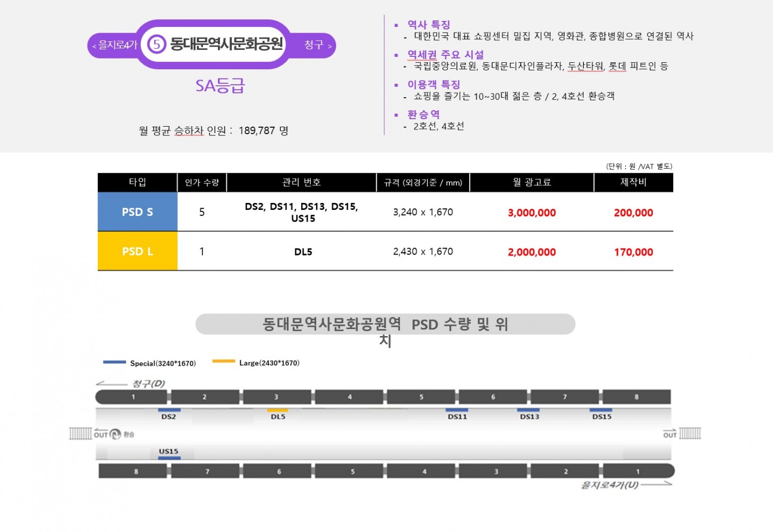The image size is (773, 532).
Task: Click the 청구(D) direction arrow label
Action: (x=130, y=383)
